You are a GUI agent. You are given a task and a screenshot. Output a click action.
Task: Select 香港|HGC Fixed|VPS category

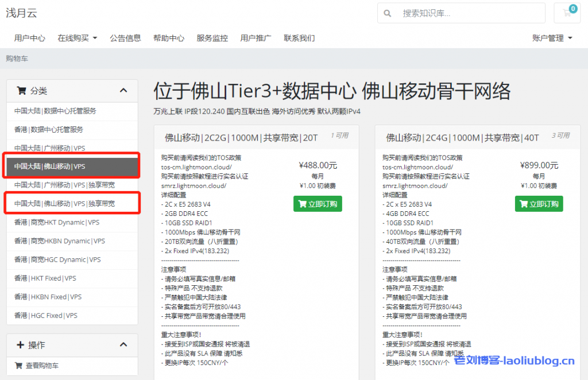click(x=46, y=315)
